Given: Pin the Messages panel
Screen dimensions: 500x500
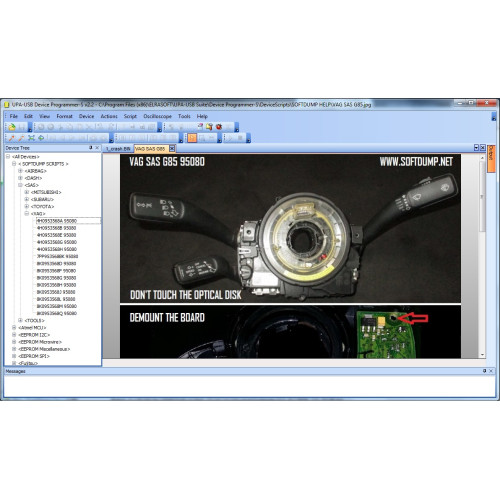Looking at the screenshot, I should click(484, 371).
